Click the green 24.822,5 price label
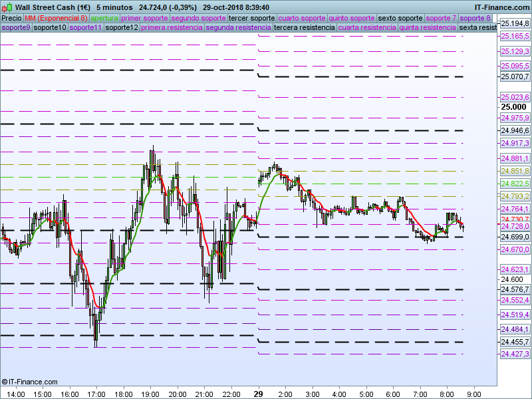This screenshot has width=532, height=399. [x=515, y=184]
